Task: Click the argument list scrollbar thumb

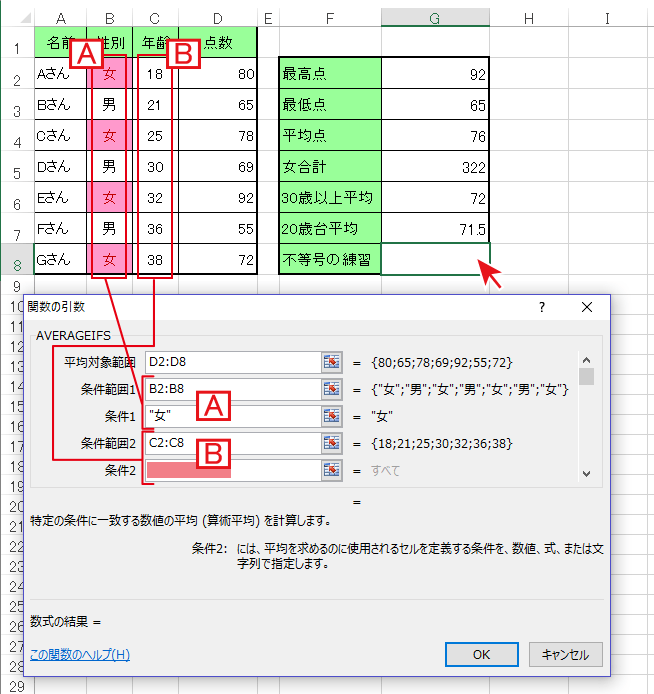Action: click(x=587, y=377)
